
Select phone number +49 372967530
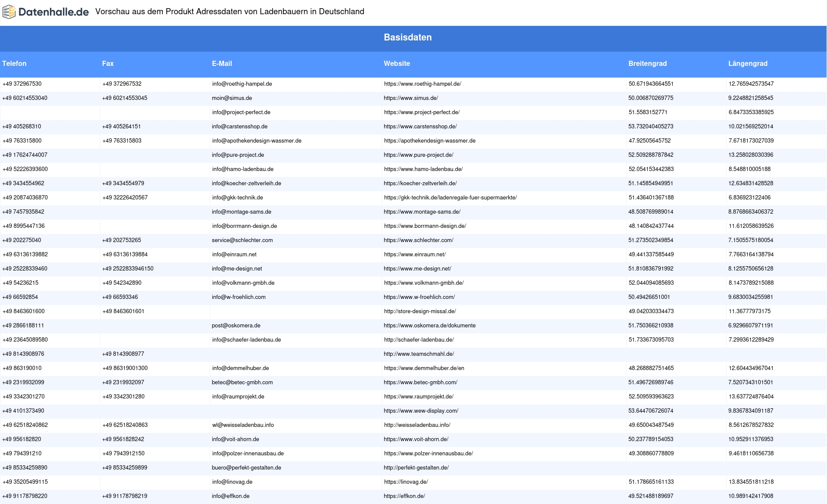point(22,84)
